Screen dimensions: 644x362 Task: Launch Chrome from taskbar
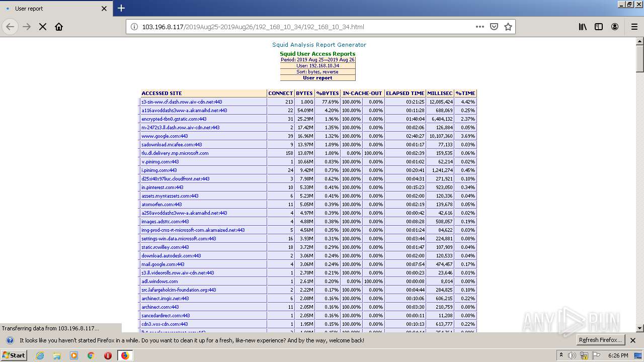click(91, 355)
